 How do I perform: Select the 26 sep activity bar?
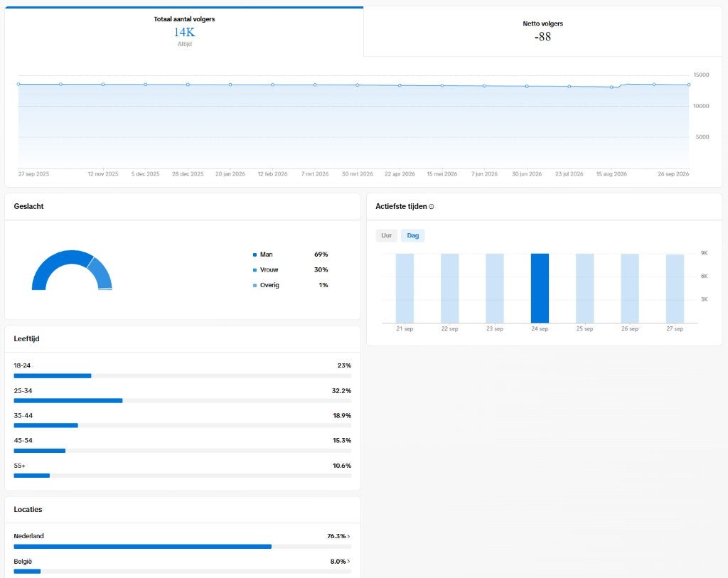click(x=630, y=288)
